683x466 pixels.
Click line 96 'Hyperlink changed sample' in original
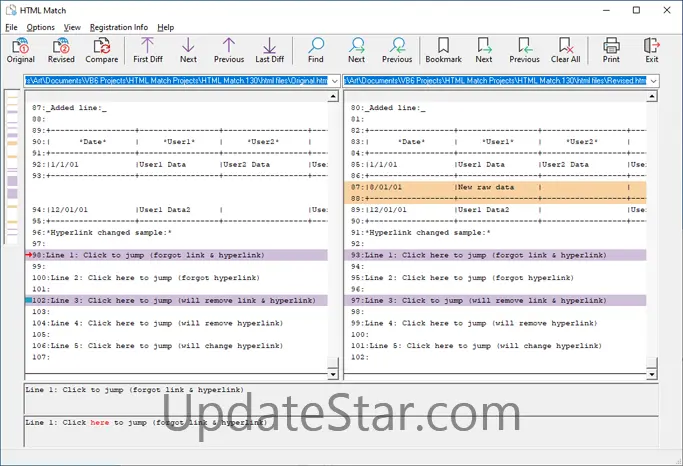click(x=101, y=233)
